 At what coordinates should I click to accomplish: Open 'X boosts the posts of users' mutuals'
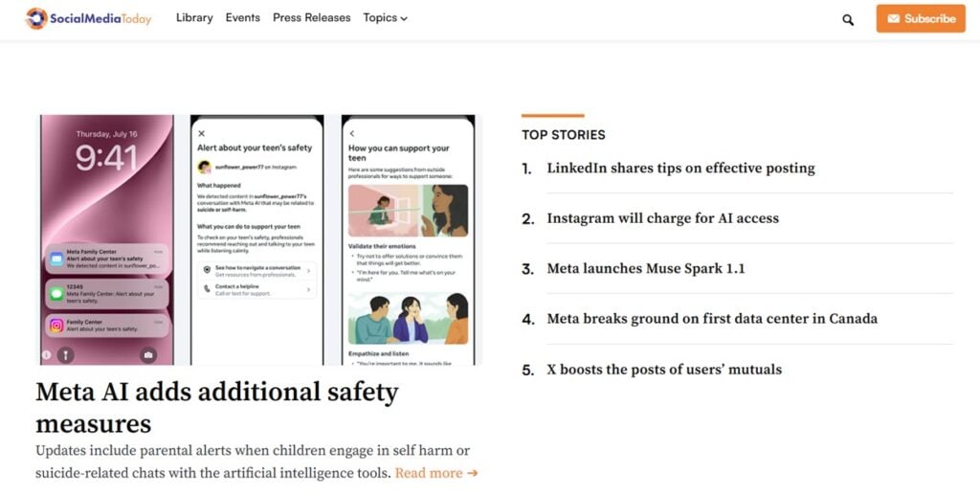pyautogui.click(x=664, y=370)
